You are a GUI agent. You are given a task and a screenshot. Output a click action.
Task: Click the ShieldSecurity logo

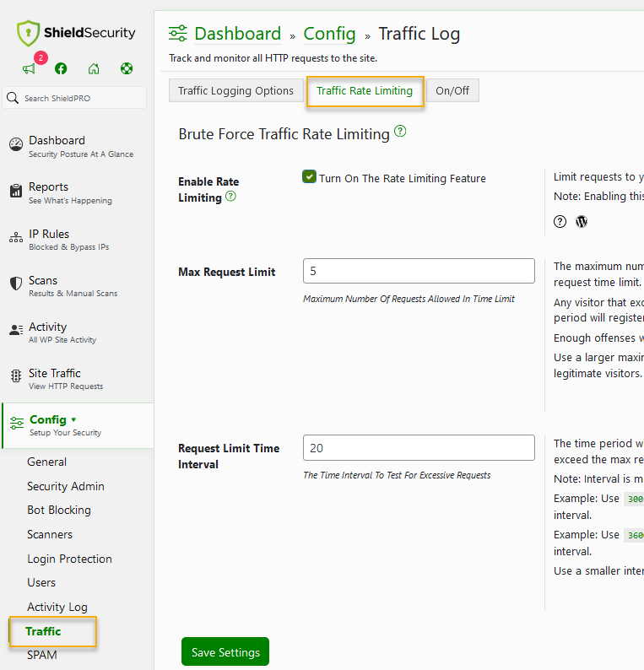coord(76,33)
